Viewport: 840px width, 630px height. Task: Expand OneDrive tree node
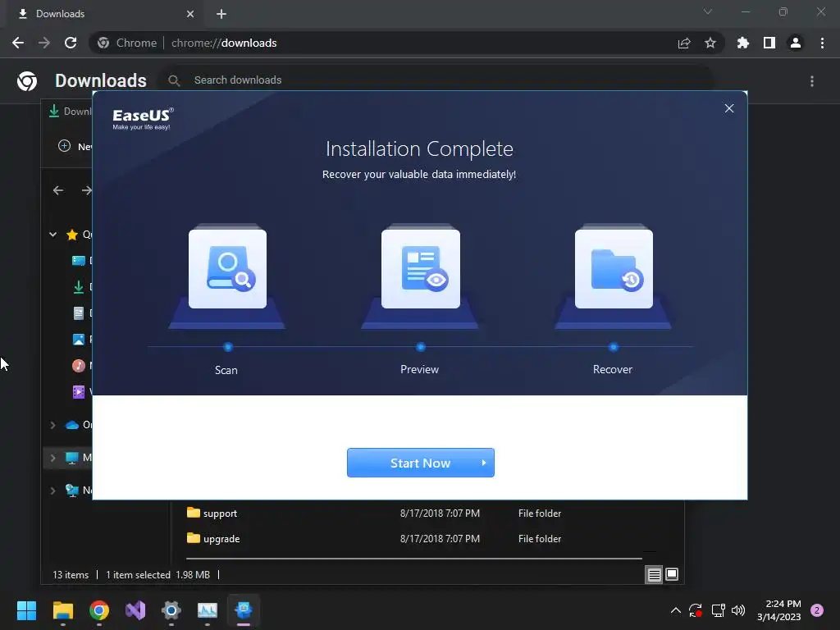pyautogui.click(x=53, y=425)
